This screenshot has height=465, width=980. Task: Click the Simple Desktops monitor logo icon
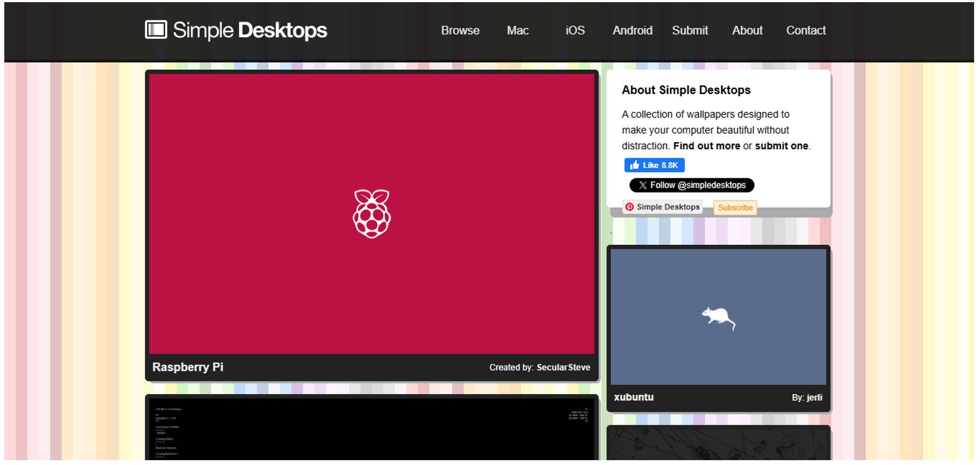coord(156,30)
